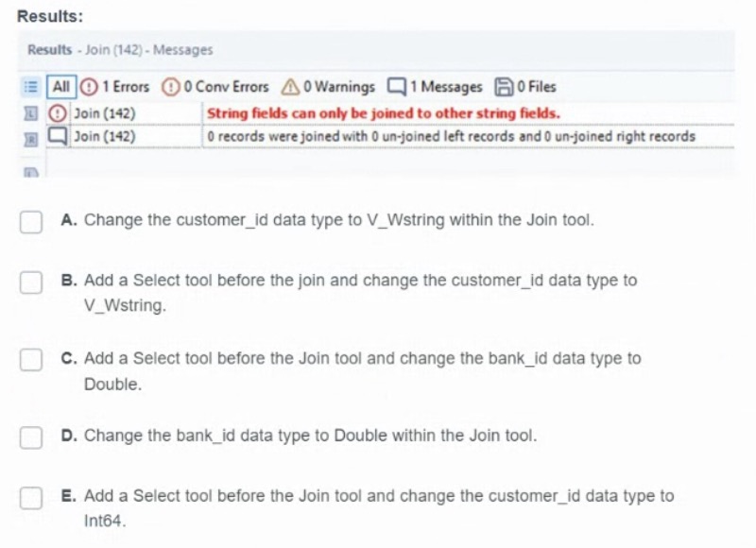Tick checkbox for option C

coord(31,360)
